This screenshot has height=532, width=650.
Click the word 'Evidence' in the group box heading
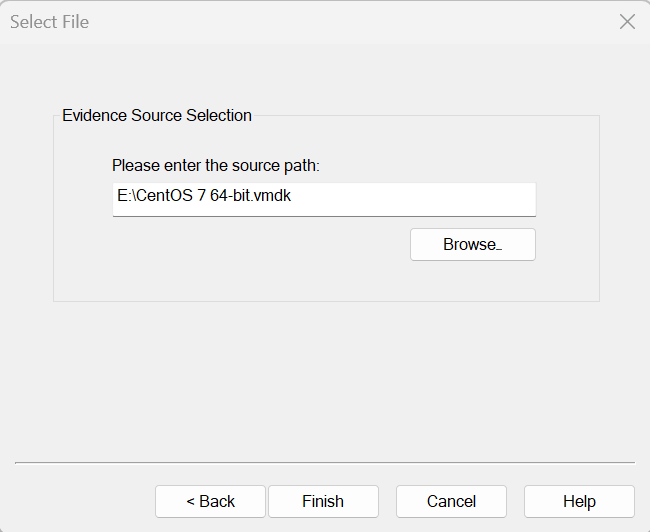[x=94, y=115]
